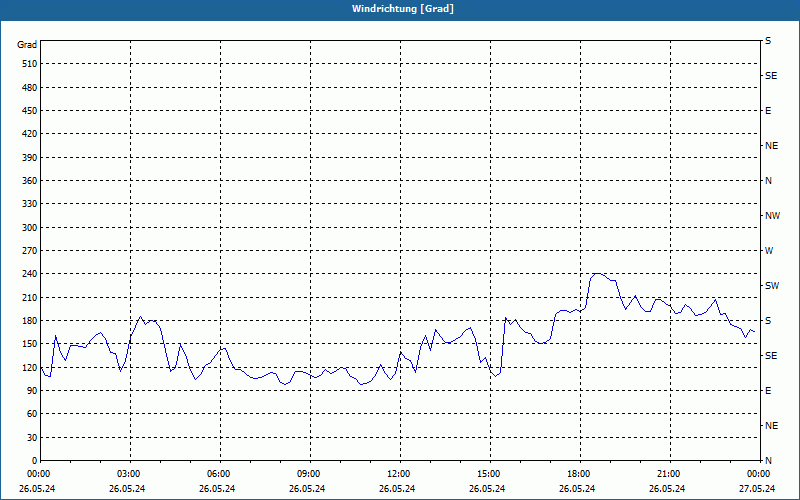Select the 'Grad' unit label on the left axis
This screenshot has height=500, width=800.
[27, 45]
